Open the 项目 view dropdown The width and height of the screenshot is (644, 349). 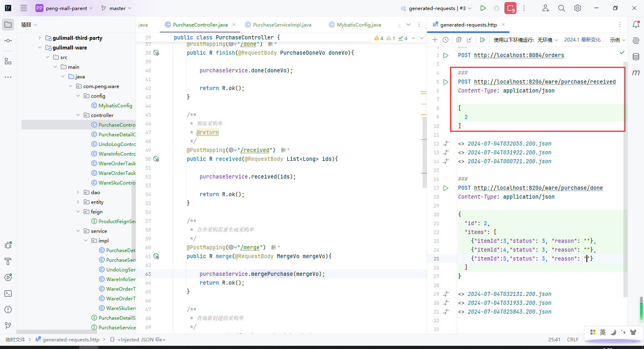(29, 25)
